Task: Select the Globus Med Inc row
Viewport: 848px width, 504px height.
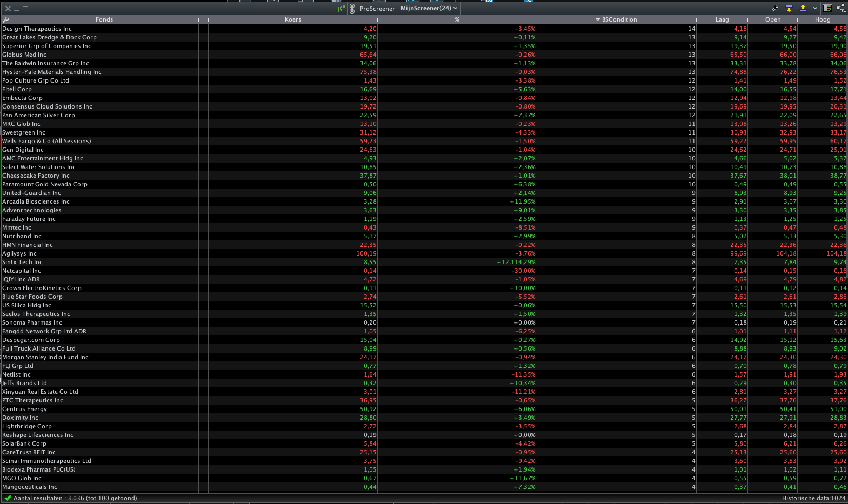Action: click(x=424, y=55)
